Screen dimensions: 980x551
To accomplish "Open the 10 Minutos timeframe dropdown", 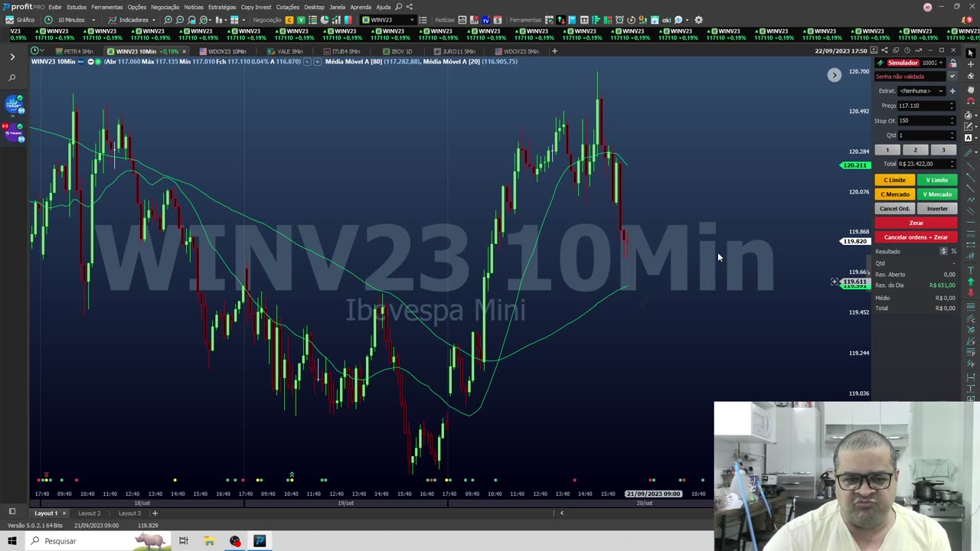I will 70,20.
